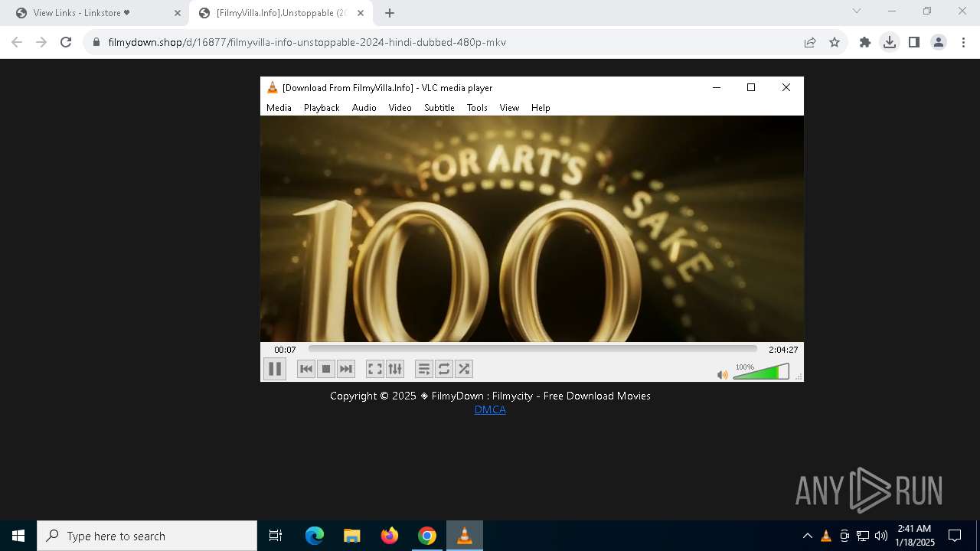Open the View menu in VLC

coord(509,108)
